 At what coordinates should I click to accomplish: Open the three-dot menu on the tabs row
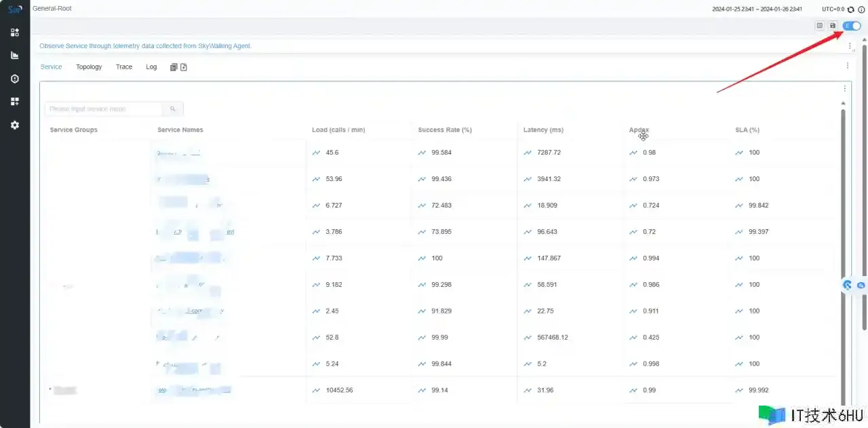coord(847,66)
